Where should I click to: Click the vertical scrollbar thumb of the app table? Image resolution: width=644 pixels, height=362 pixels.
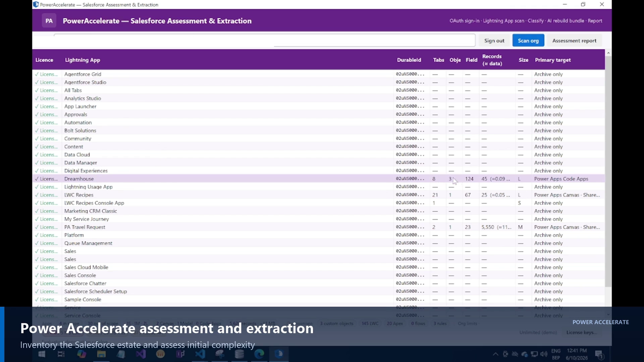[608, 171]
